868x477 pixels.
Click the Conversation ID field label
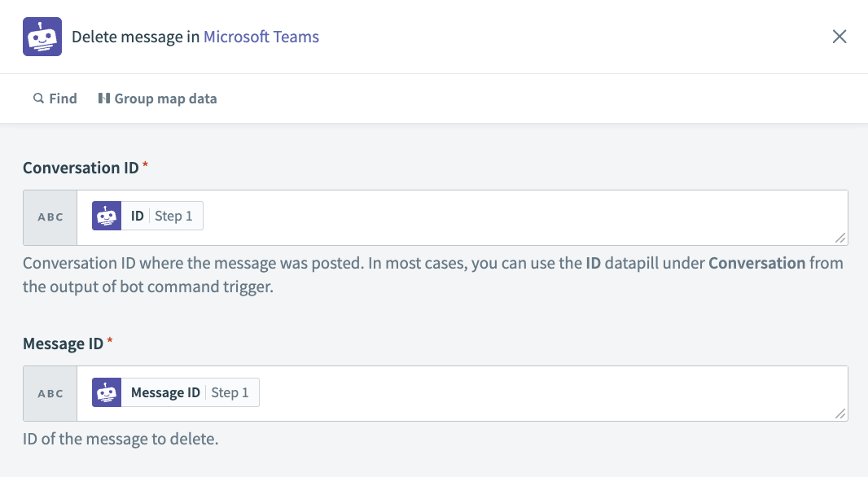[80, 168]
